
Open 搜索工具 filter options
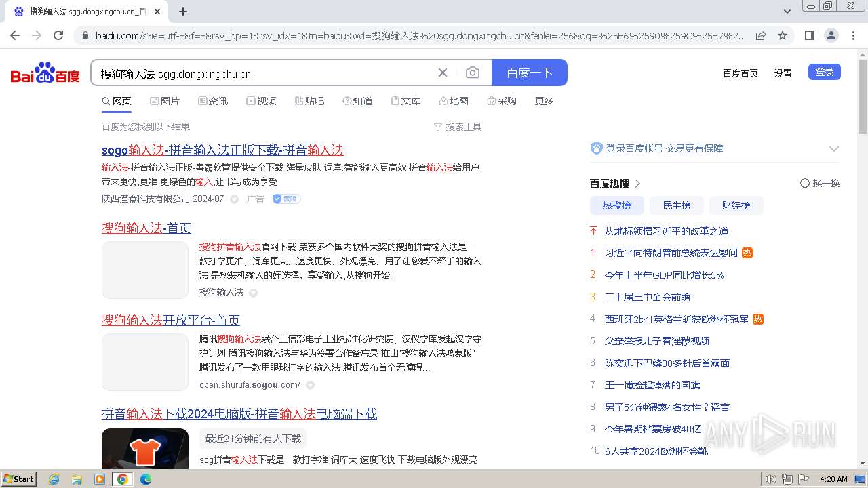[x=458, y=127]
